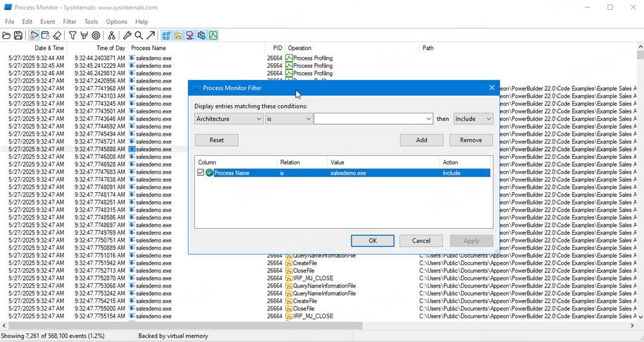Click the Remove filter button
Viewport: 644px width, 342px height.
tap(471, 140)
